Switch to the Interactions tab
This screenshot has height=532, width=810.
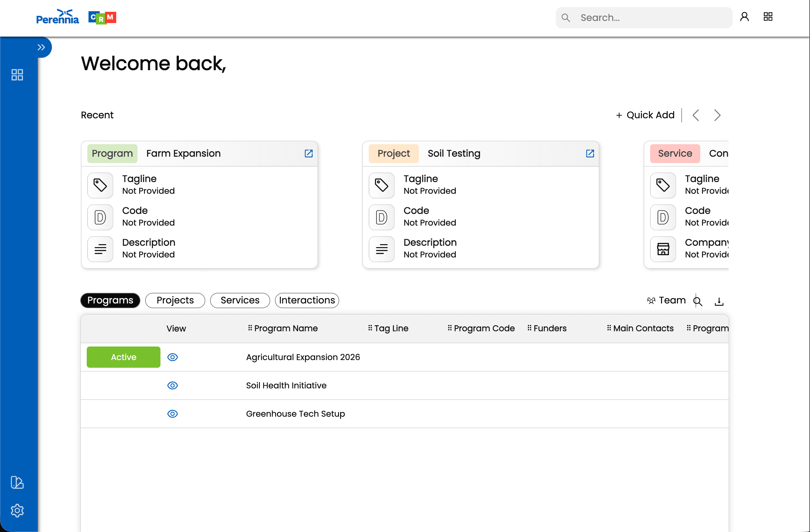[307, 300]
